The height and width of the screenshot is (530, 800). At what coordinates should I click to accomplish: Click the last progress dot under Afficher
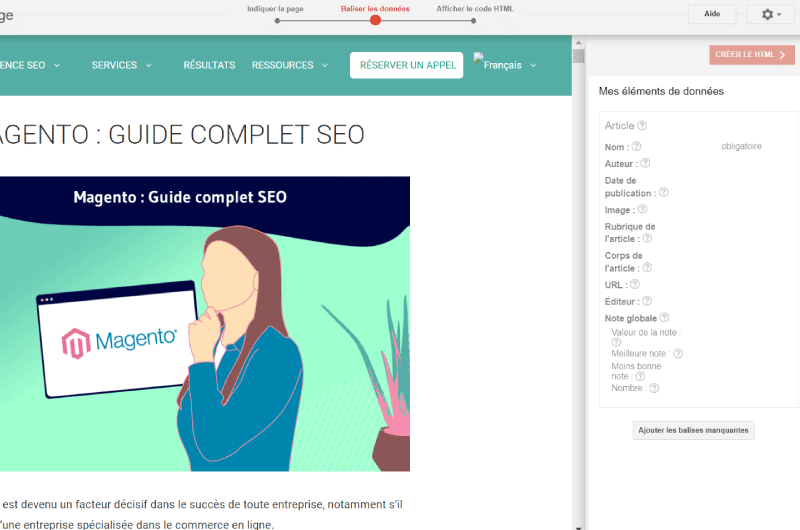473,21
